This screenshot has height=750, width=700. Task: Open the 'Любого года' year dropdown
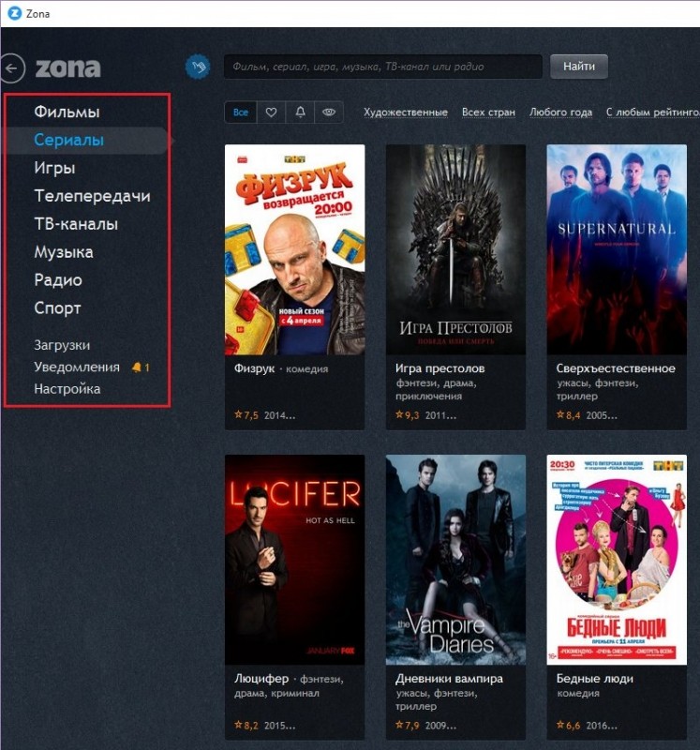tap(560, 112)
